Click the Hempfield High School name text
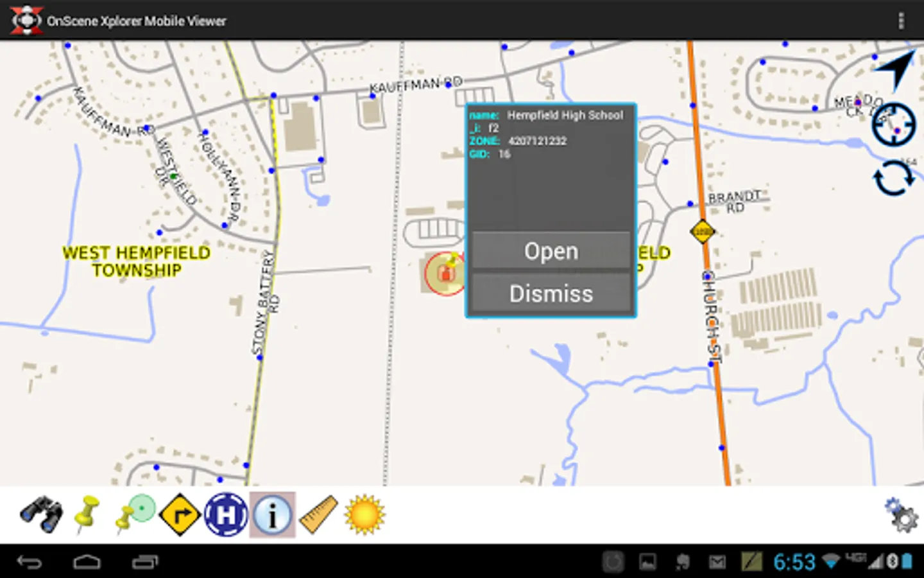Screen dimensions: 924x578 point(565,116)
